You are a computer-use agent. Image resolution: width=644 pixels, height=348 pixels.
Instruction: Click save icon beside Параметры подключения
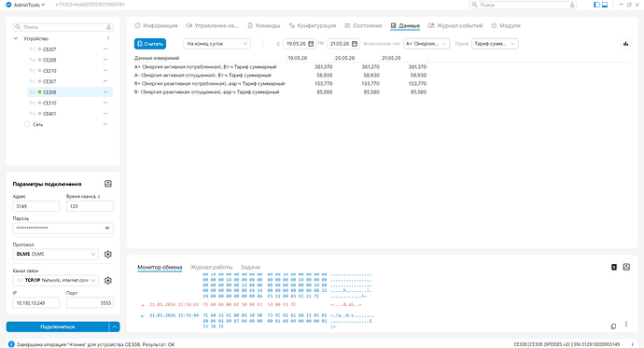108,184
